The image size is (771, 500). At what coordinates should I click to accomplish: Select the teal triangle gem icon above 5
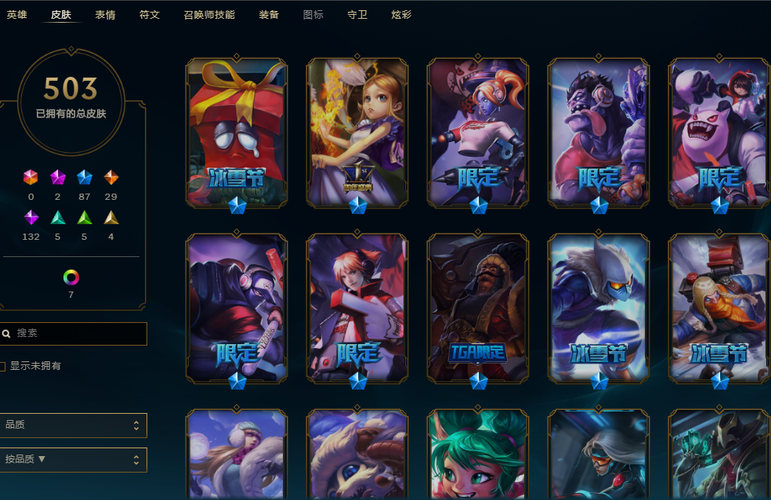(x=58, y=217)
